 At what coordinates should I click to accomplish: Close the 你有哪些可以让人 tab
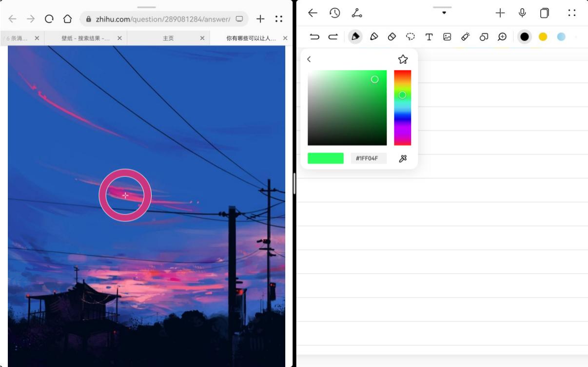click(285, 38)
